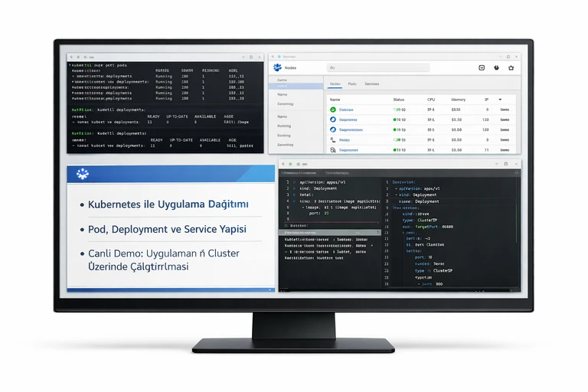Collapse the fold arrow on left editor line 4
This screenshot has height=392, width=588.
click(294, 201)
